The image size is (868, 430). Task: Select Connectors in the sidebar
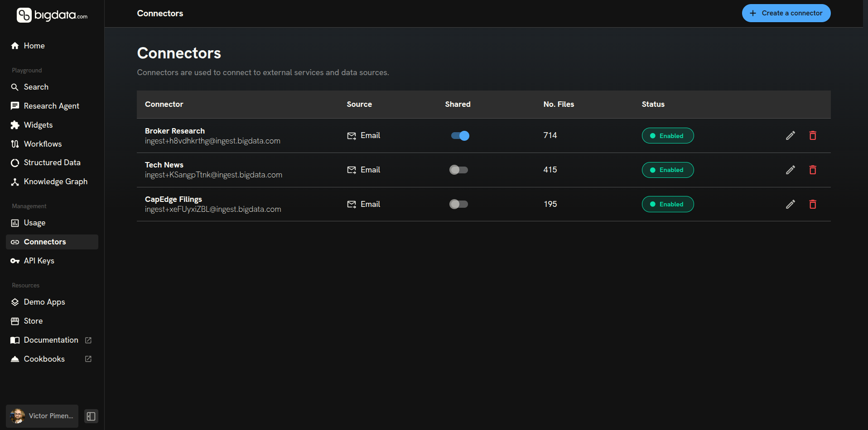(52, 242)
